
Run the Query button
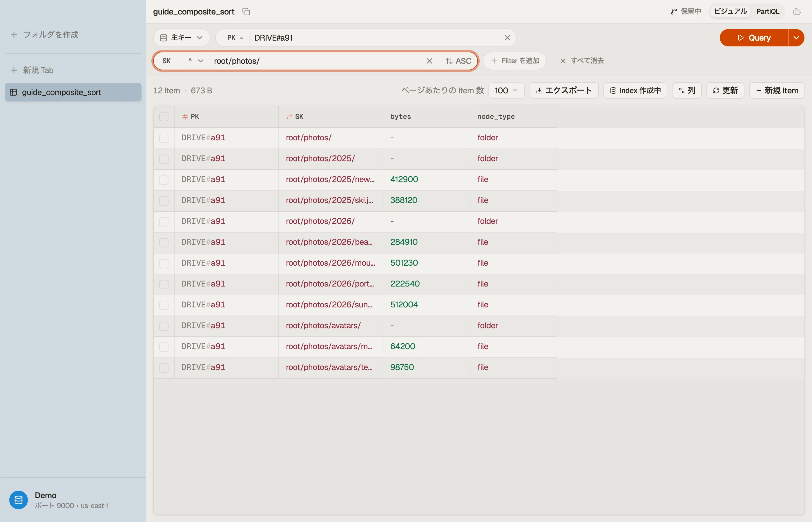point(754,38)
